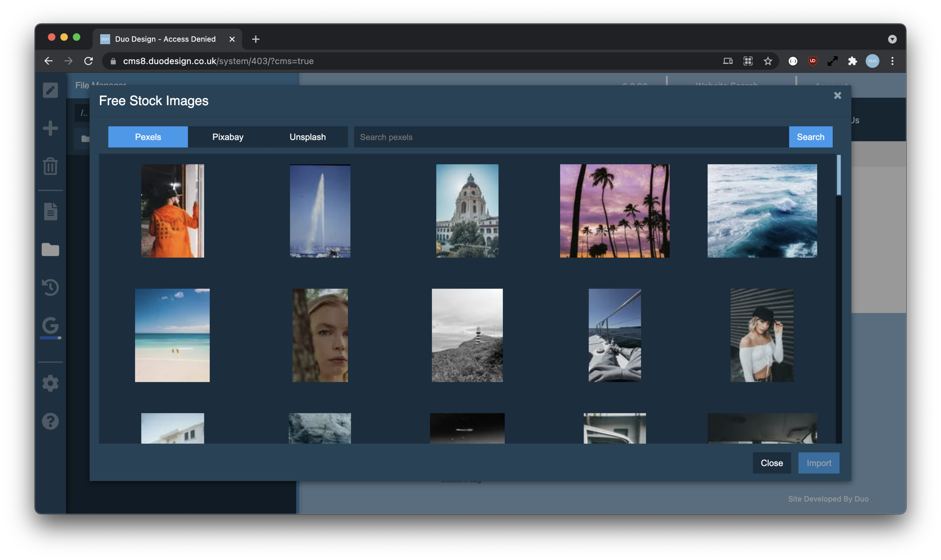Viewport: 941px width, 560px height.
Task: Select the ocean waves thumbnail
Action: point(762,211)
